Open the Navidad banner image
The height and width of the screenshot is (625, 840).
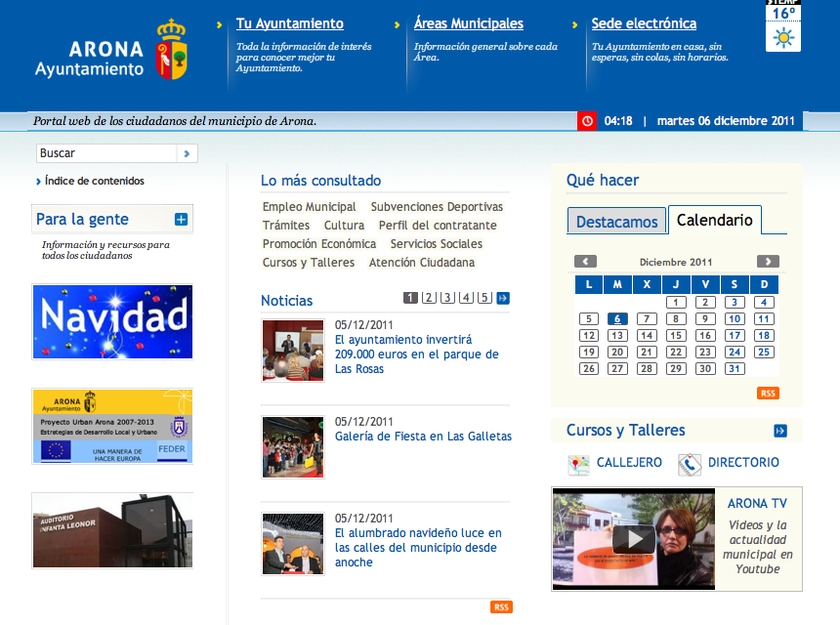112,321
